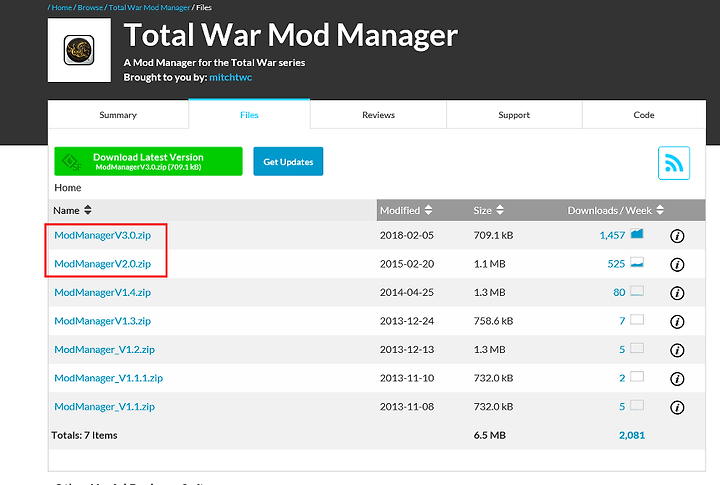Go to the Support tab

pyautogui.click(x=514, y=115)
